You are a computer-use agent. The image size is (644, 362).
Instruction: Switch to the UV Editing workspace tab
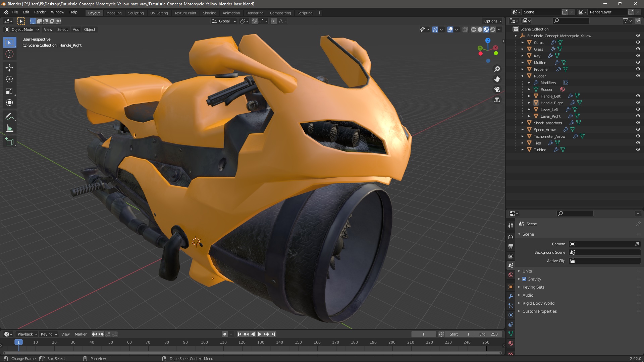(159, 13)
